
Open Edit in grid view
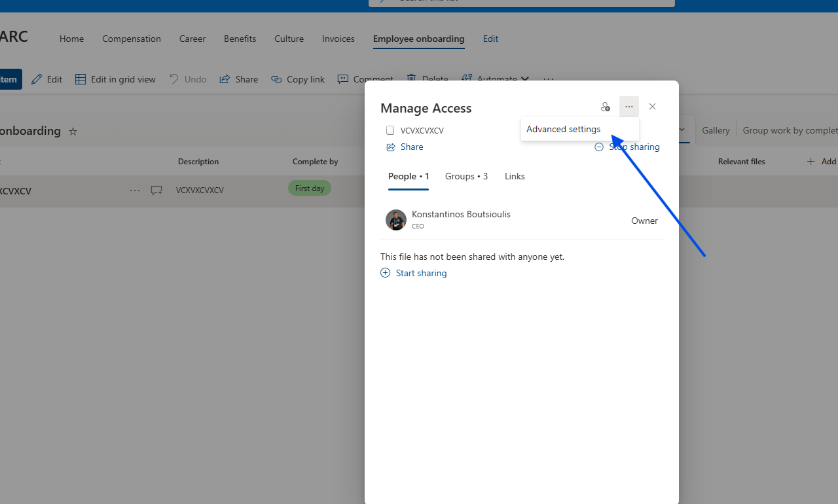coord(116,79)
